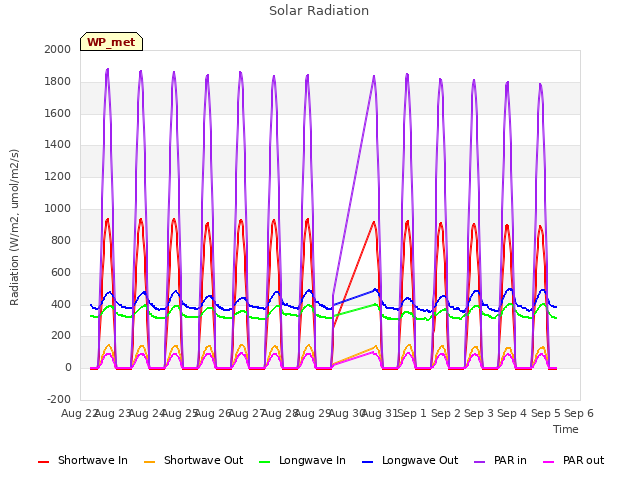Click the magenta PAR out legend swatch
640x480 pixels.
[x=549, y=462]
